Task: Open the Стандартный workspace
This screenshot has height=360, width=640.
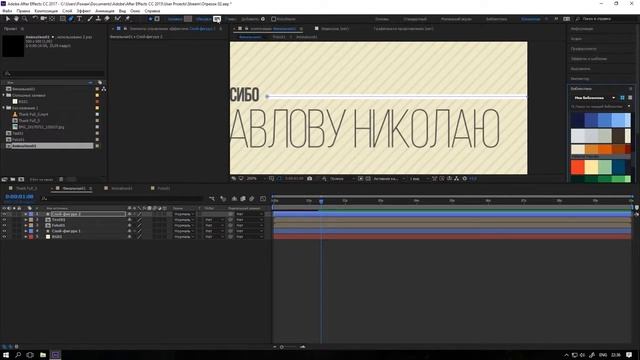Action: click(415, 19)
